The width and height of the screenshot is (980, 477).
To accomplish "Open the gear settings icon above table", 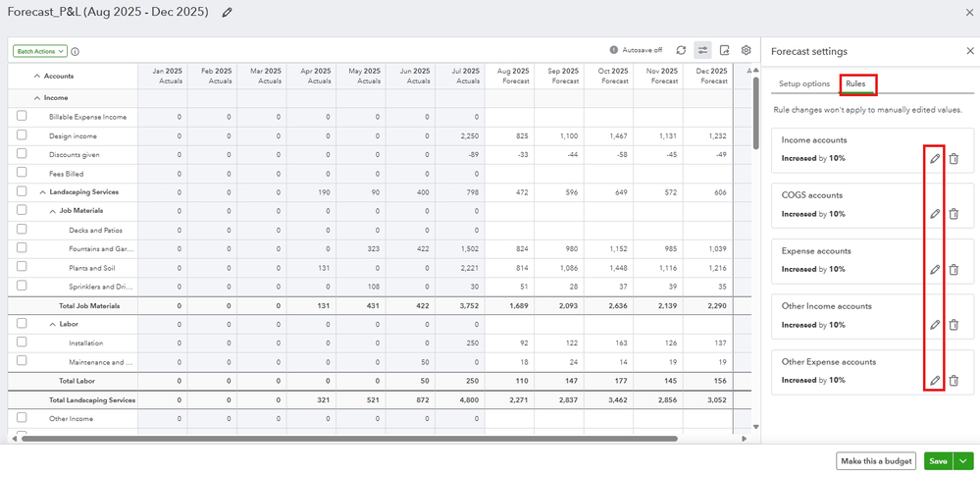I will (746, 50).
